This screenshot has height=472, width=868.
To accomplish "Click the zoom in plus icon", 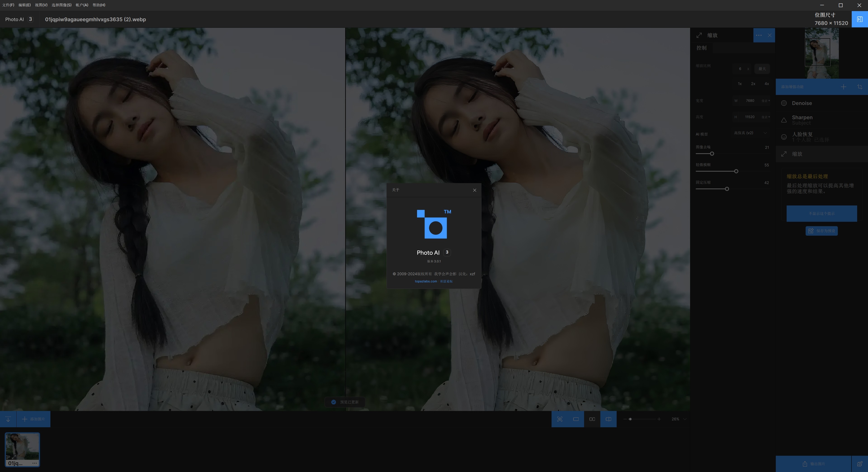I will click(x=659, y=419).
